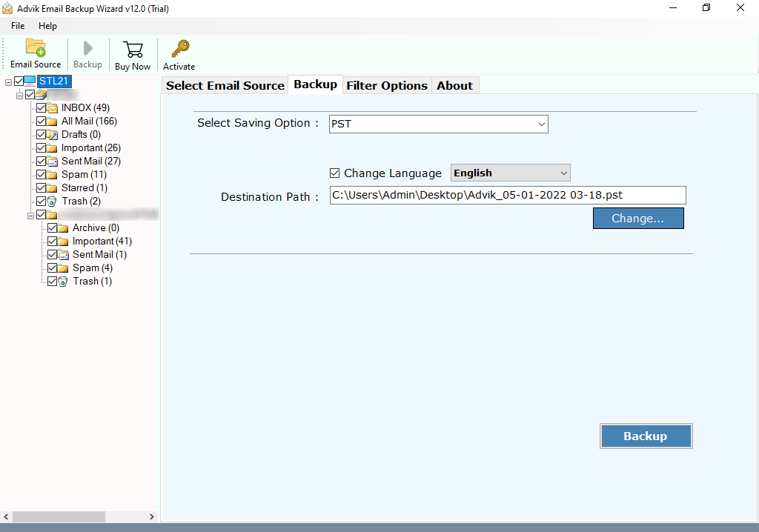Viewport: 759px width, 532px height.
Task: Click the Important (41) folder icon
Action: (63, 241)
